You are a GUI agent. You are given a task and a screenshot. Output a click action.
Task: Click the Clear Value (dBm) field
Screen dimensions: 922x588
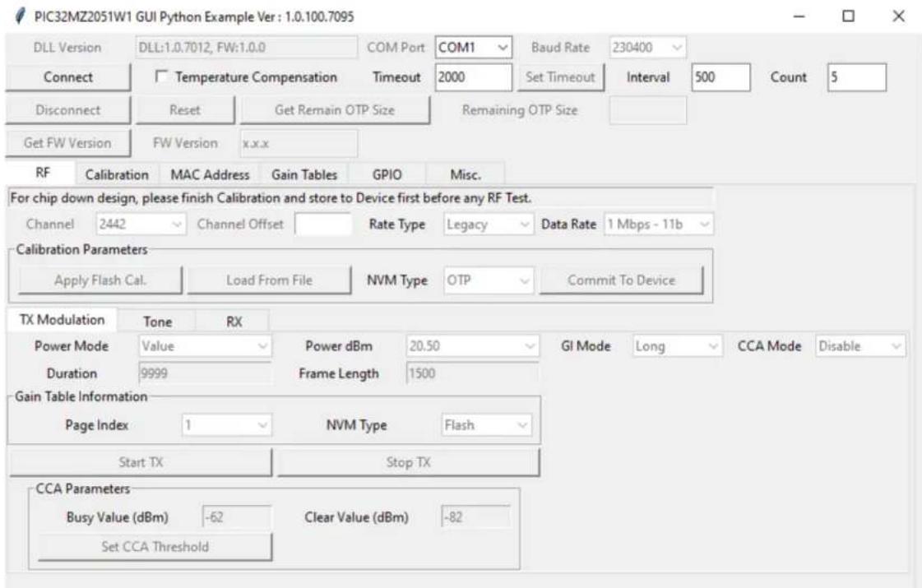[x=475, y=517]
